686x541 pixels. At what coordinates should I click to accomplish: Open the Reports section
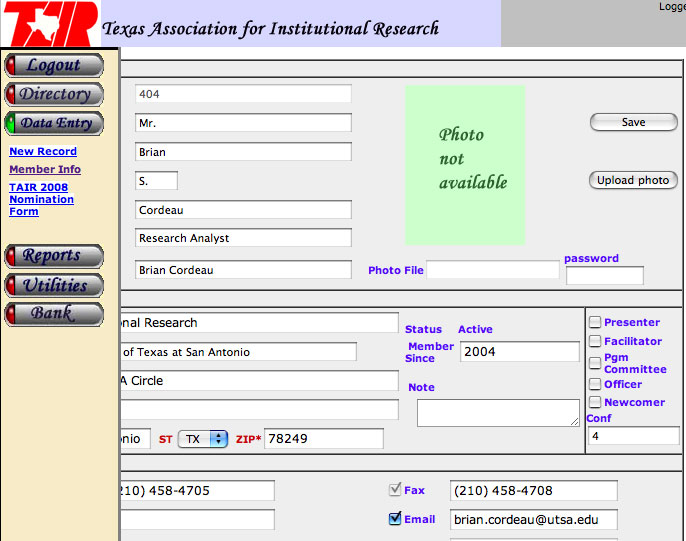tap(54, 256)
